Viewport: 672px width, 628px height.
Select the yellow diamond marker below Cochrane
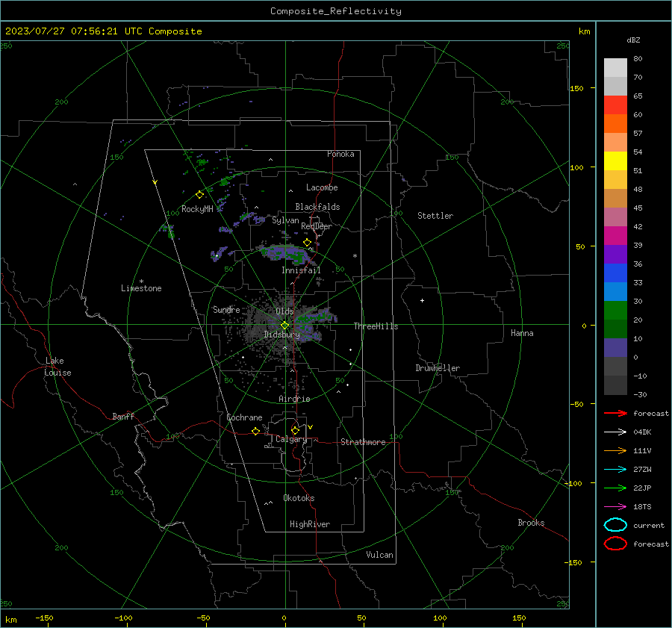point(255,431)
